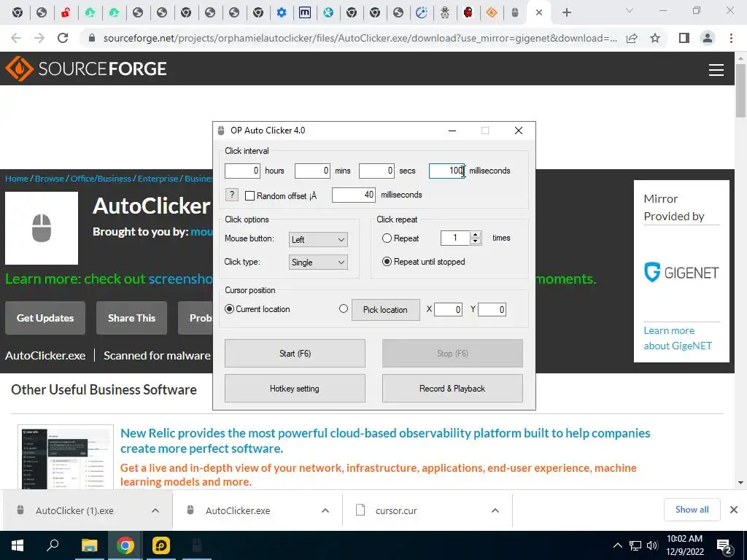The image size is (747, 560).
Task: Open a new browser tab
Action: (x=566, y=12)
